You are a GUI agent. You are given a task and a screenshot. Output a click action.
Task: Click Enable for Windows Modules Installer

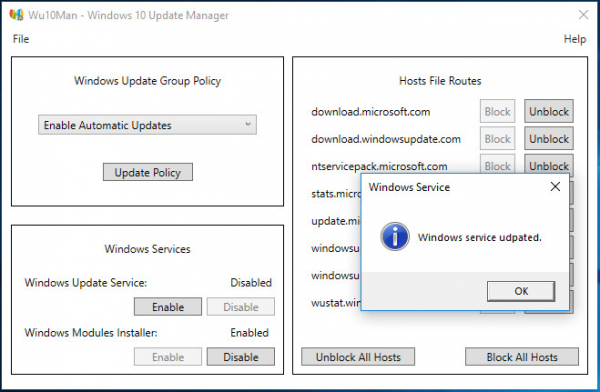168,357
